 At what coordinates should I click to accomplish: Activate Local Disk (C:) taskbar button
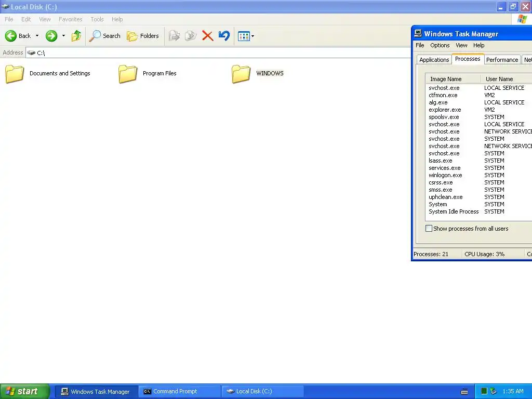[x=262, y=392]
